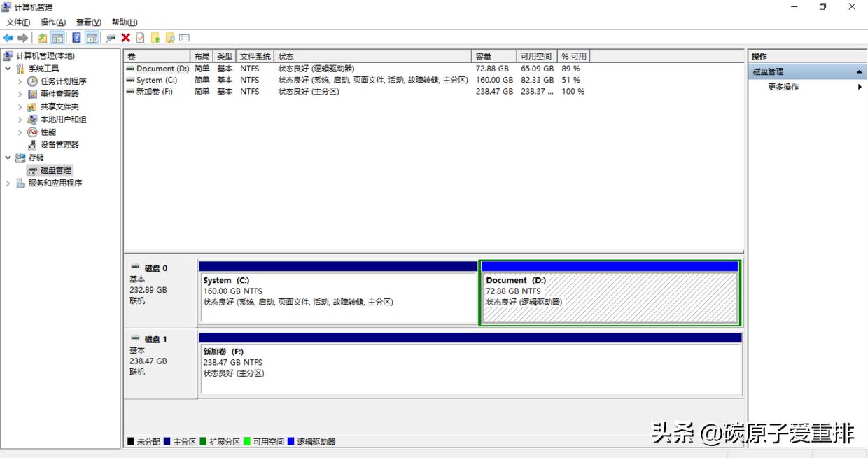Image resolution: width=868 pixels, height=458 pixels.
Task: Collapse the 存储 tree node
Action: [x=8, y=158]
